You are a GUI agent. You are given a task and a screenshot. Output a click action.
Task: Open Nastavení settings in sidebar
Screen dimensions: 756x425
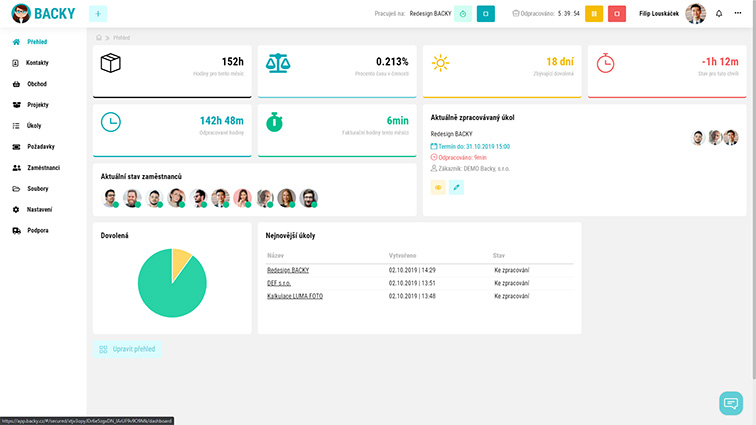coord(39,209)
